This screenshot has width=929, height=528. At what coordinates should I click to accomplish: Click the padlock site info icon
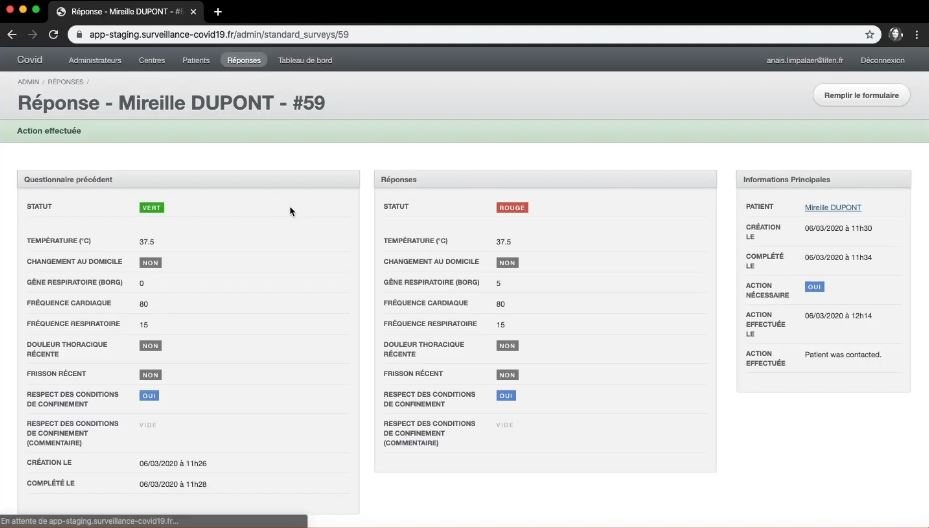tap(79, 34)
